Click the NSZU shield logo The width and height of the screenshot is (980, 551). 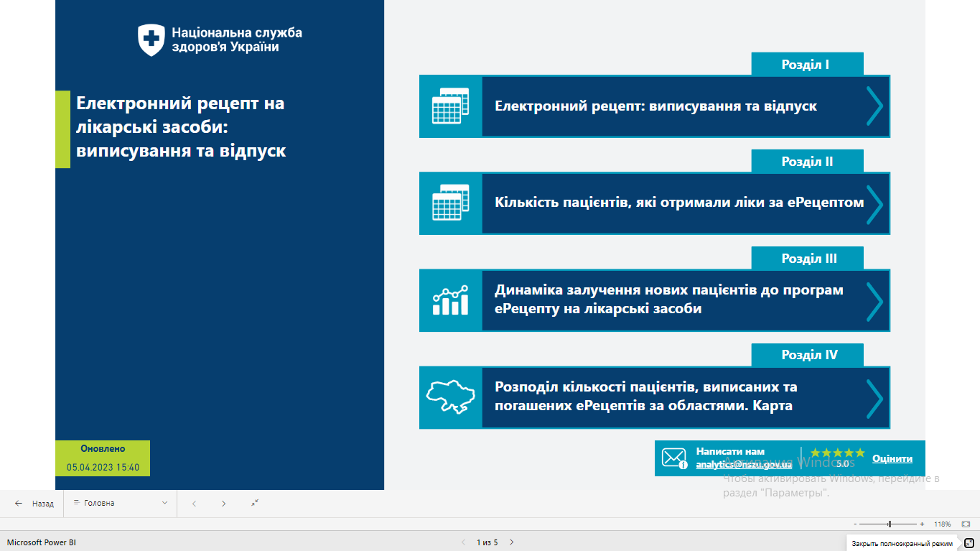pos(151,40)
